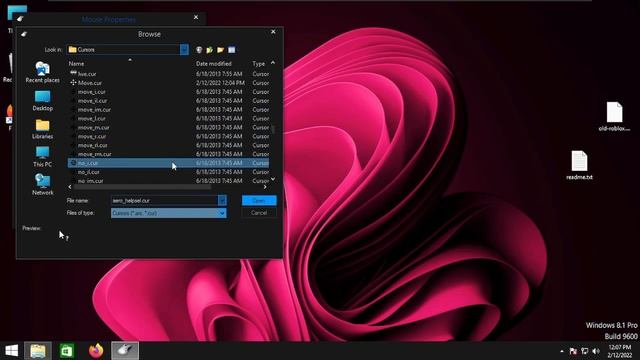Launch the green Store taskbar icon
Viewport: 640px width, 360px height.
(x=67, y=351)
